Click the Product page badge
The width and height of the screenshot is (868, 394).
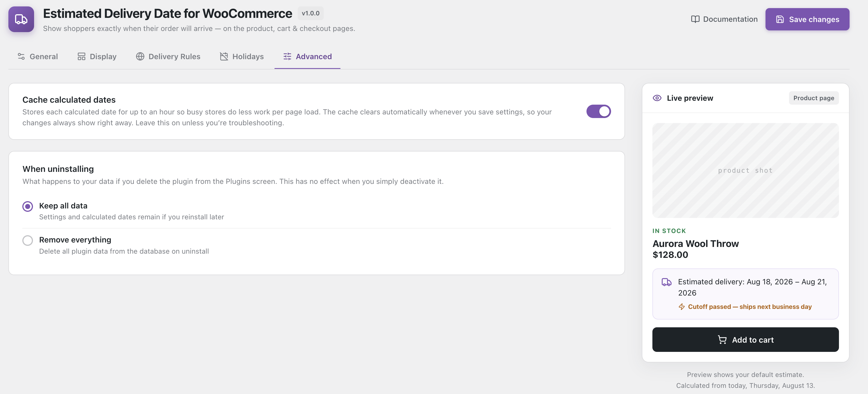point(814,98)
